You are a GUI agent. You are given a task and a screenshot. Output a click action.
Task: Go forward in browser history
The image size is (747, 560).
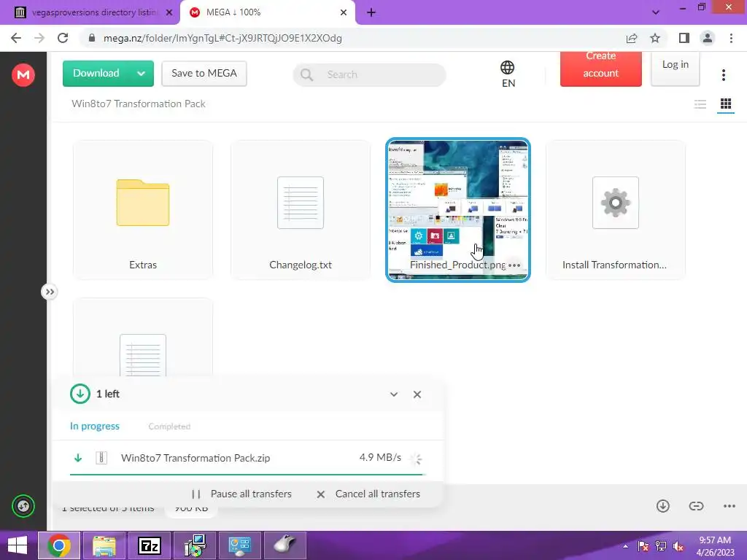[x=39, y=38]
